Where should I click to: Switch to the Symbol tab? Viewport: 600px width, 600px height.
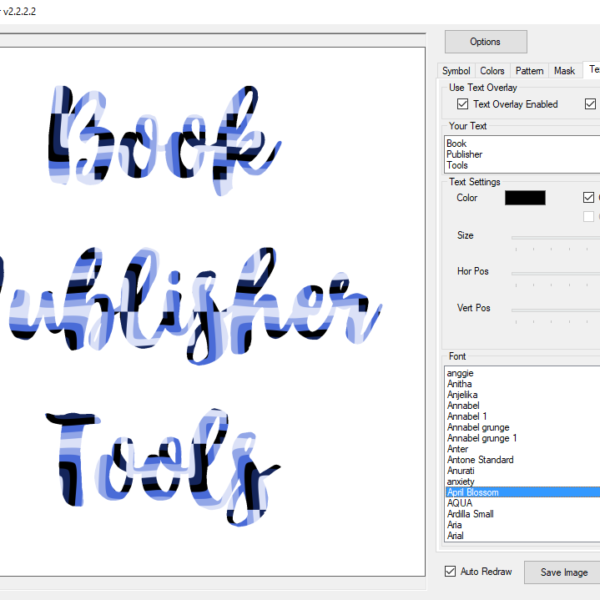tap(456, 71)
